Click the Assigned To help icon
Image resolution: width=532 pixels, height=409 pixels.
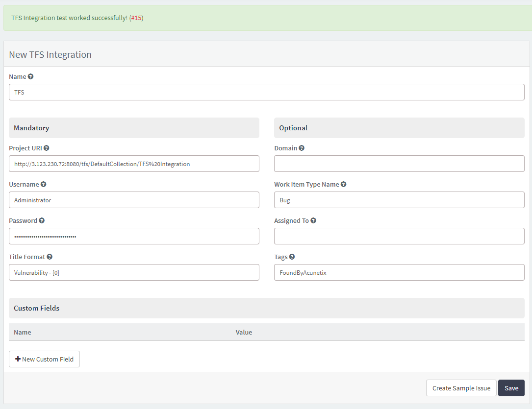pyautogui.click(x=313, y=220)
